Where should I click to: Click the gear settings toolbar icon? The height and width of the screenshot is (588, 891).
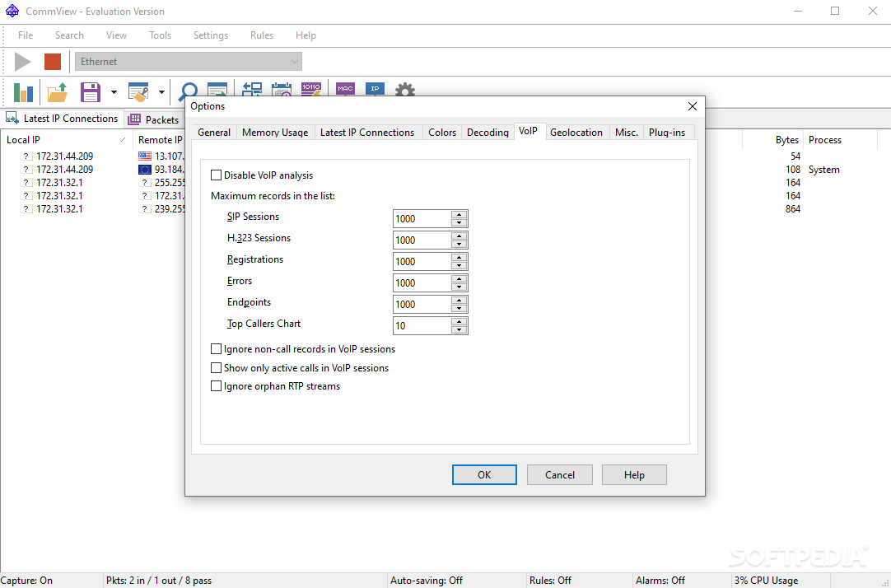405,90
